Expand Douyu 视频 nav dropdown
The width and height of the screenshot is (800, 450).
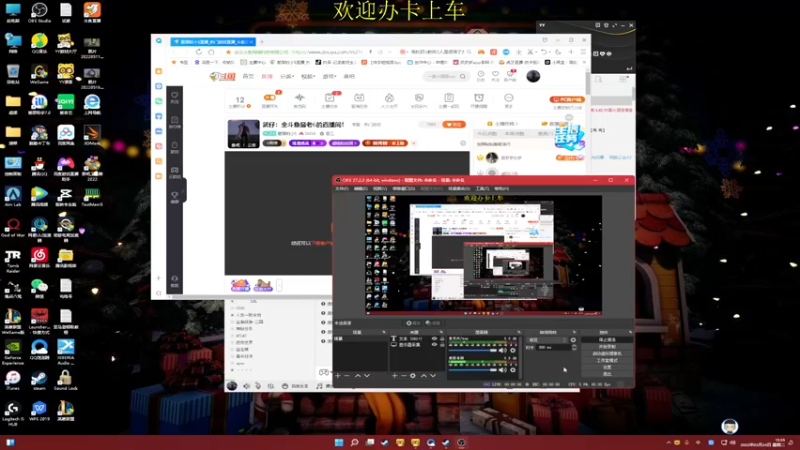pos(308,76)
